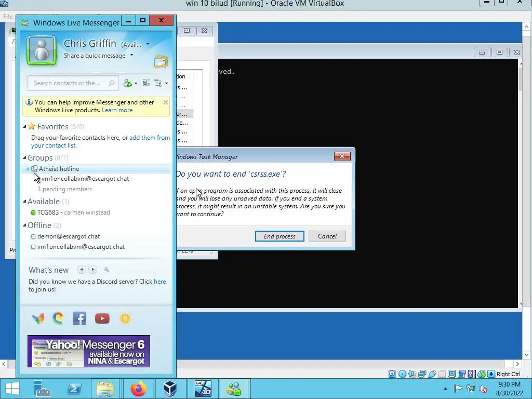
Task: Toggle the contact list layout icon
Action: pyautogui.click(x=146, y=83)
